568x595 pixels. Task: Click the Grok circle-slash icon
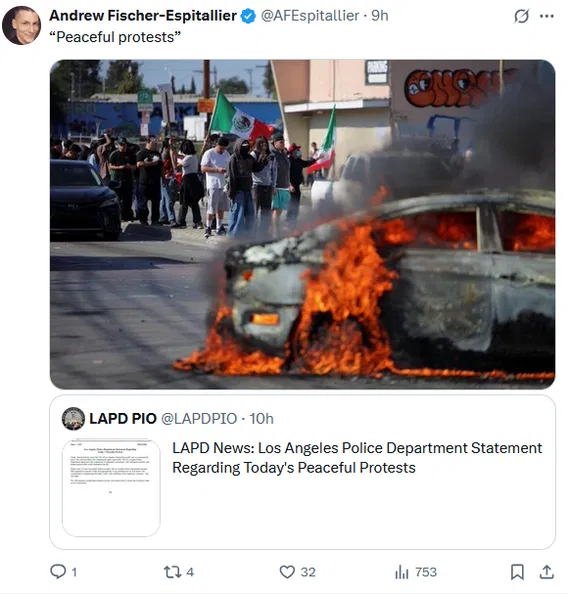(521, 16)
